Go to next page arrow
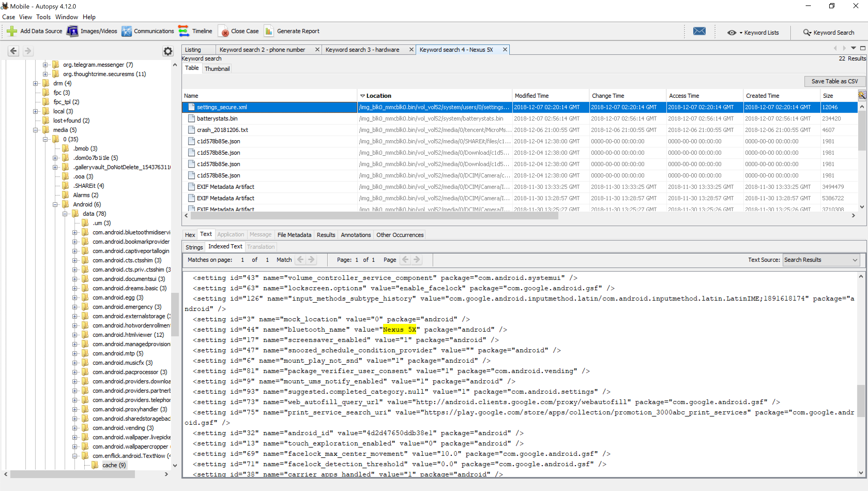Viewport: 868px width, 491px height. 417,259
